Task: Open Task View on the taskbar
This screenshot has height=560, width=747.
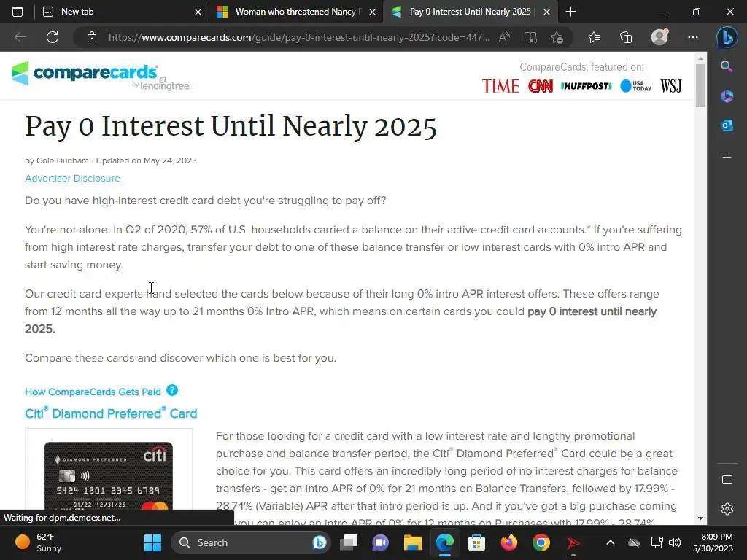Action: [348, 542]
